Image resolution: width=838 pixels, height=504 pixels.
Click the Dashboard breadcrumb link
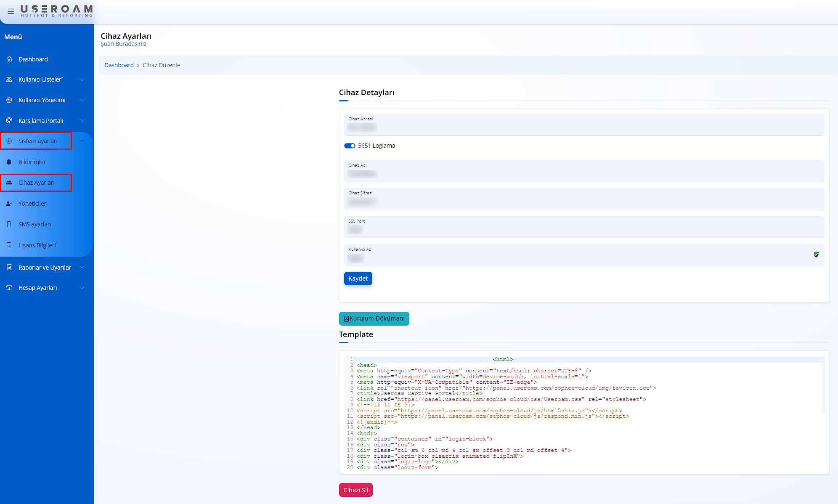[119, 65]
